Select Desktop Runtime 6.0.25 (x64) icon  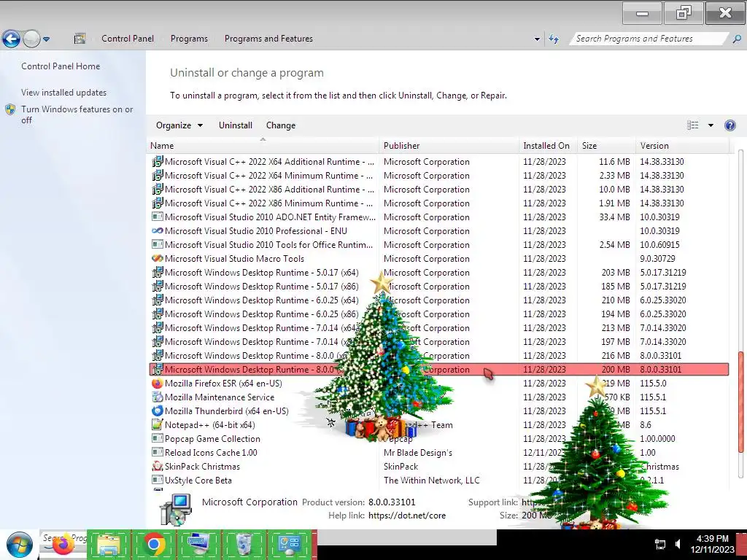(x=158, y=300)
